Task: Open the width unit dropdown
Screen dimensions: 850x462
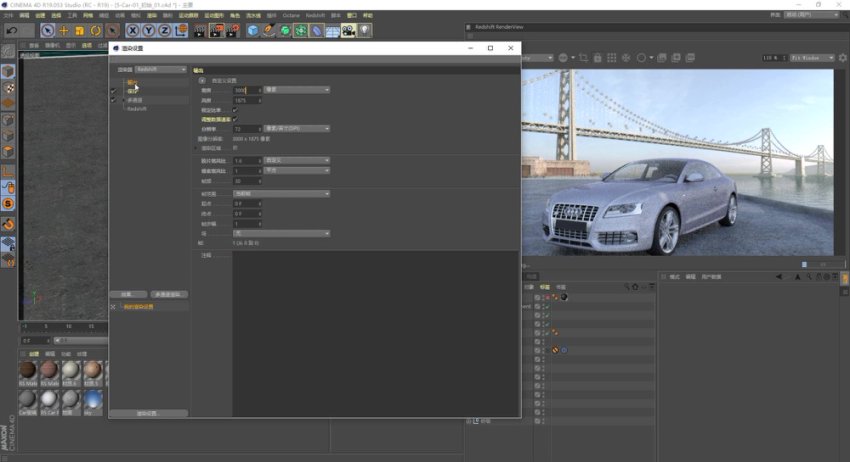Action: 296,90
